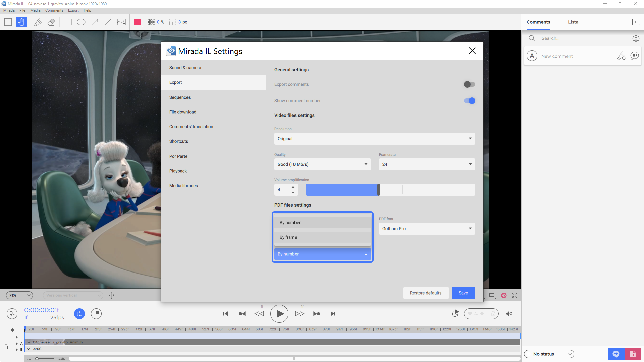The width and height of the screenshot is (644, 362).
Task: Open the red drawing color swatch
Action: point(138,22)
